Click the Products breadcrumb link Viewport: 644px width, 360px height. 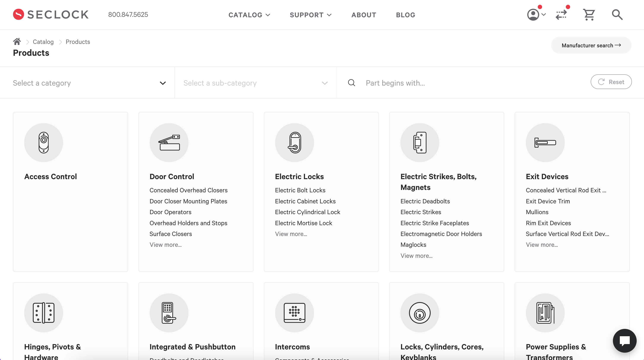tap(78, 42)
